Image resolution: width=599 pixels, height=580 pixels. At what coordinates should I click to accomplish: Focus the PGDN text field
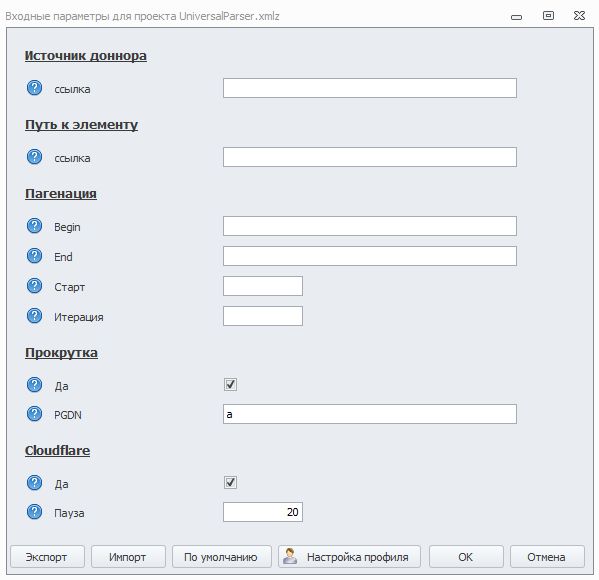point(370,414)
